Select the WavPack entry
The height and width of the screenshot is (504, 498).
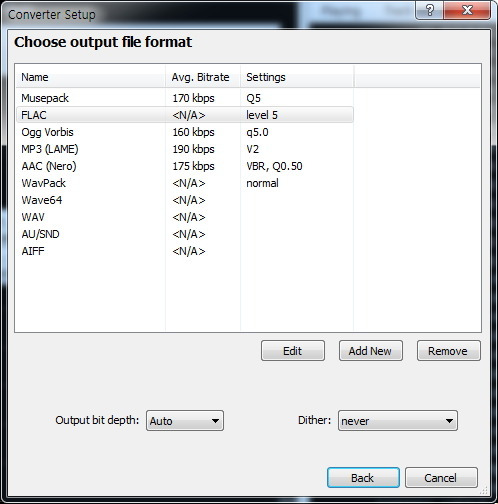[x=185, y=183]
